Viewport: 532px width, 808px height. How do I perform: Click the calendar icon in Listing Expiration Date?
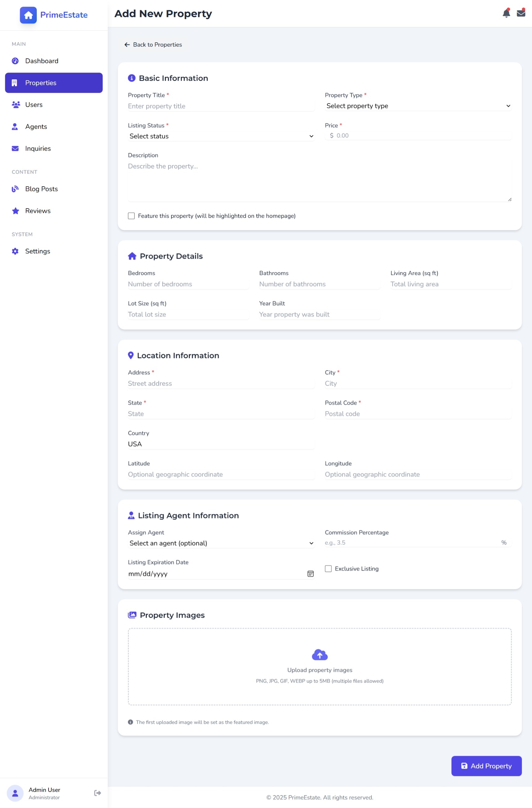coord(310,574)
